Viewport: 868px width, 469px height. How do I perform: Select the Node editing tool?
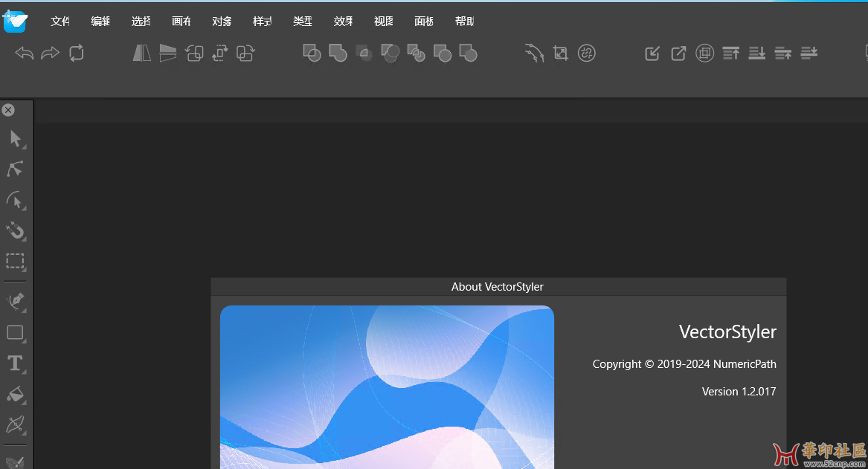(15, 169)
